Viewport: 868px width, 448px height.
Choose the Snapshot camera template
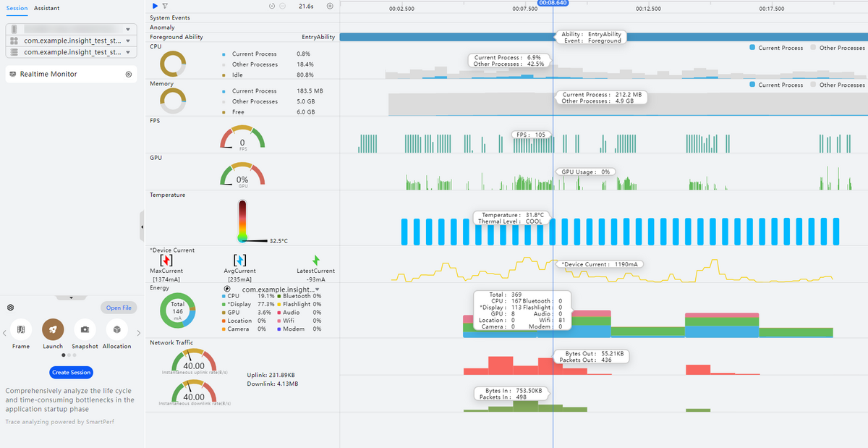point(85,329)
